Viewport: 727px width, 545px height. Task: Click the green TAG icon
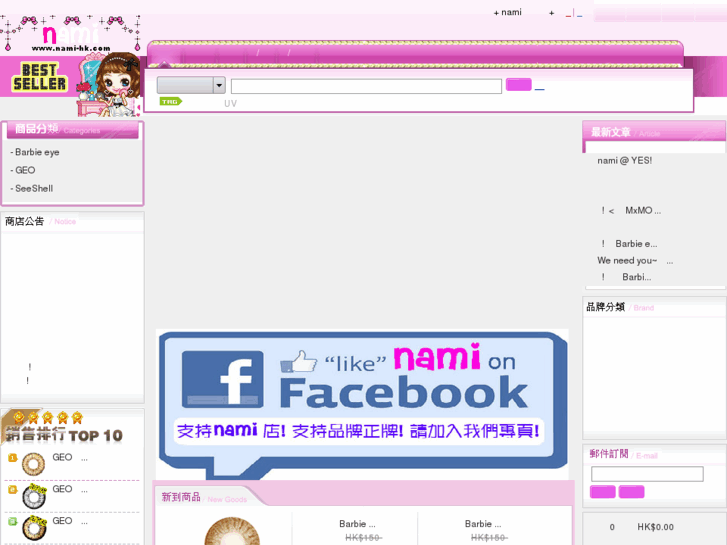pyautogui.click(x=171, y=101)
